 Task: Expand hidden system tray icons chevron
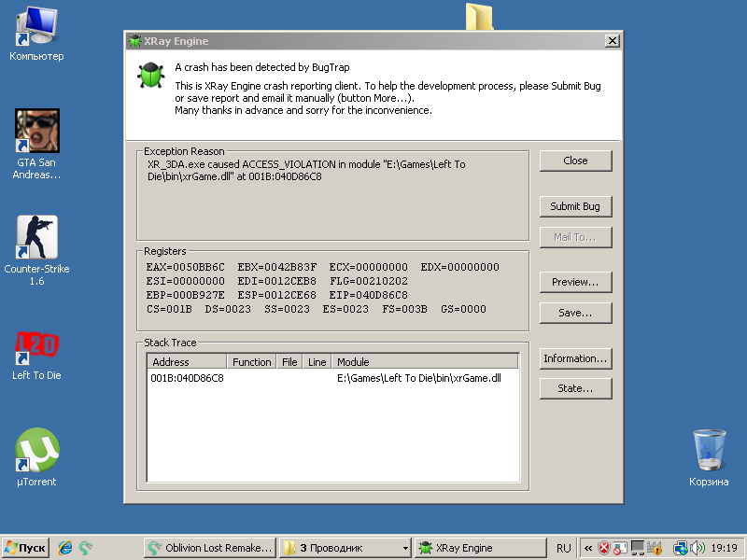click(588, 548)
